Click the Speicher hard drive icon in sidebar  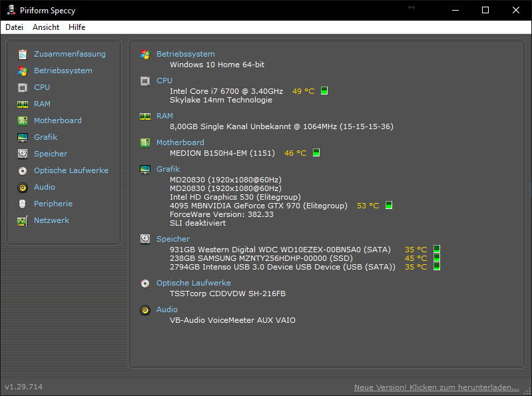[x=23, y=154]
